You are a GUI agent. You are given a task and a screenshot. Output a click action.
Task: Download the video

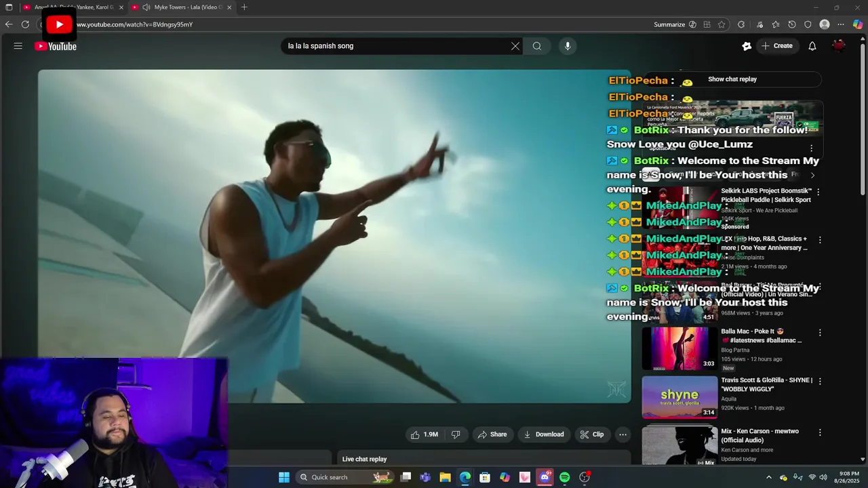pyautogui.click(x=544, y=434)
